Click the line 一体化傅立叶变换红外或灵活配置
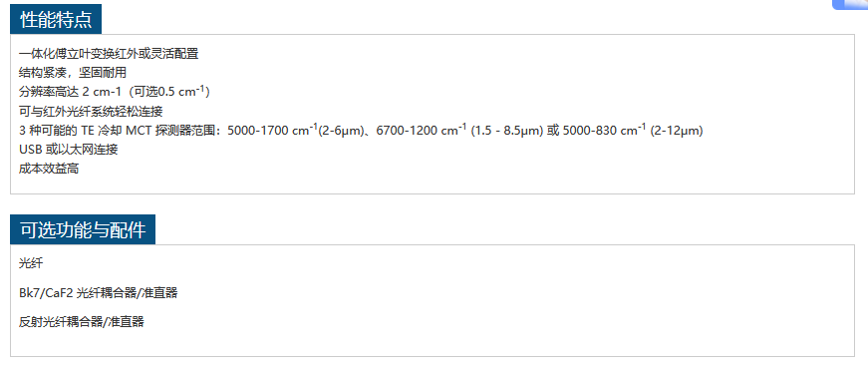 pyautogui.click(x=109, y=54)
